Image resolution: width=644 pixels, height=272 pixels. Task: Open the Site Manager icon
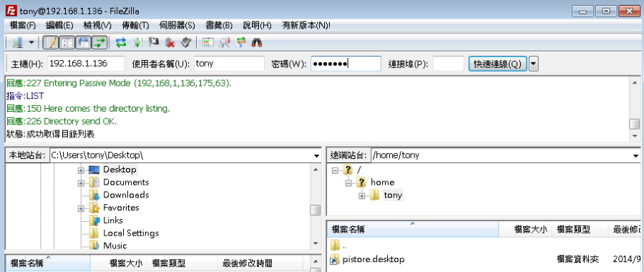[x=18, y=42]
